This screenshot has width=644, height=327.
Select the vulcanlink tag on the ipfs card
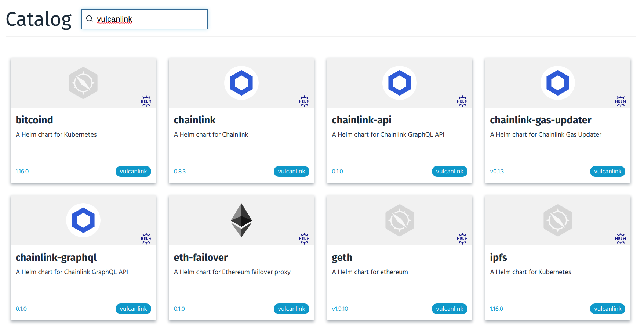coord(607,309)
